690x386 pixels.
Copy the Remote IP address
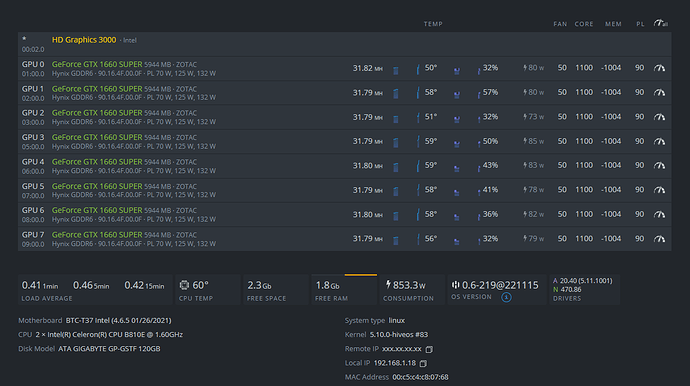tap(429, 349)
